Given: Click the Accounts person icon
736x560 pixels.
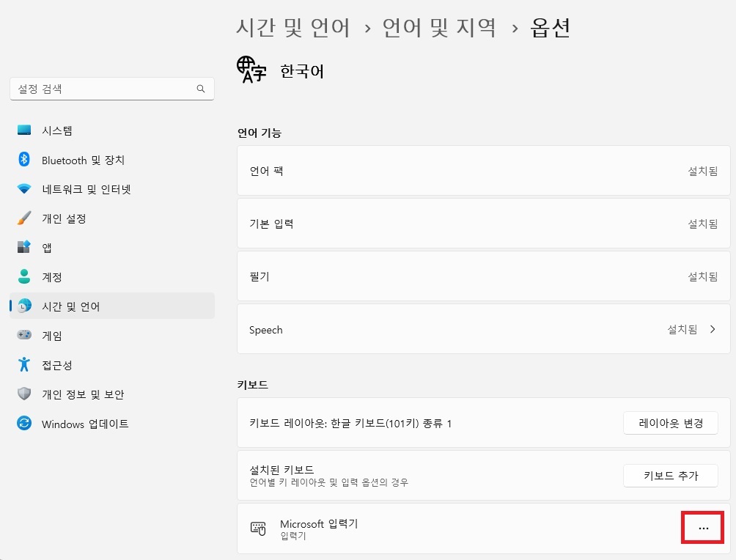Looking at the screenshot, I should (24, 276).
